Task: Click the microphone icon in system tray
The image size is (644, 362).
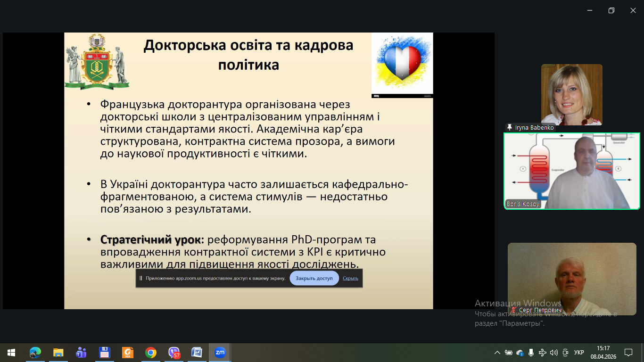Action: [531, 353]
